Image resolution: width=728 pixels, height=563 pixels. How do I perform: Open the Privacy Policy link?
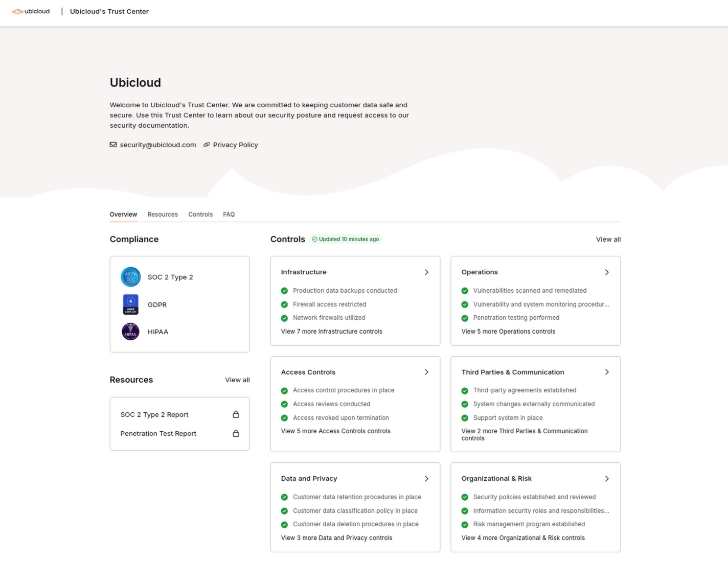235,145
